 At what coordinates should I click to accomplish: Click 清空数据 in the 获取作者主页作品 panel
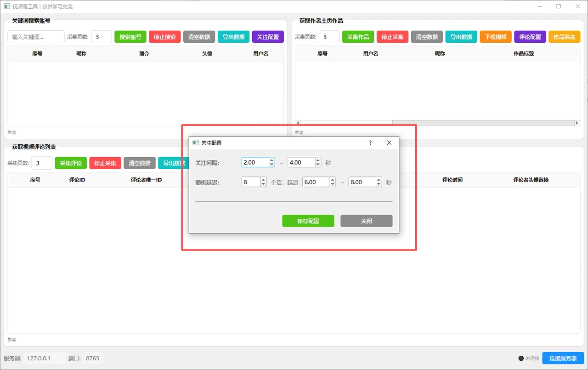tap(427, 37)
